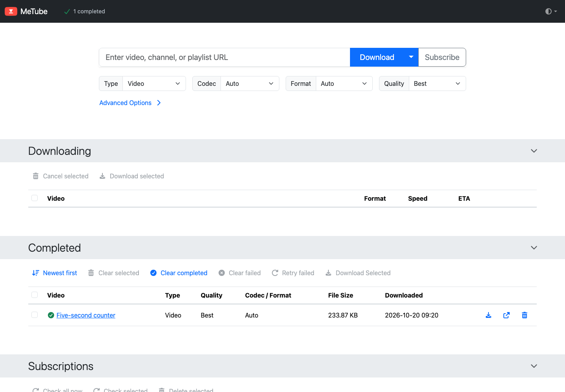Viewport: 565px width, 392px height.
Task: Click the Downloaded column header
Action: 404,295
